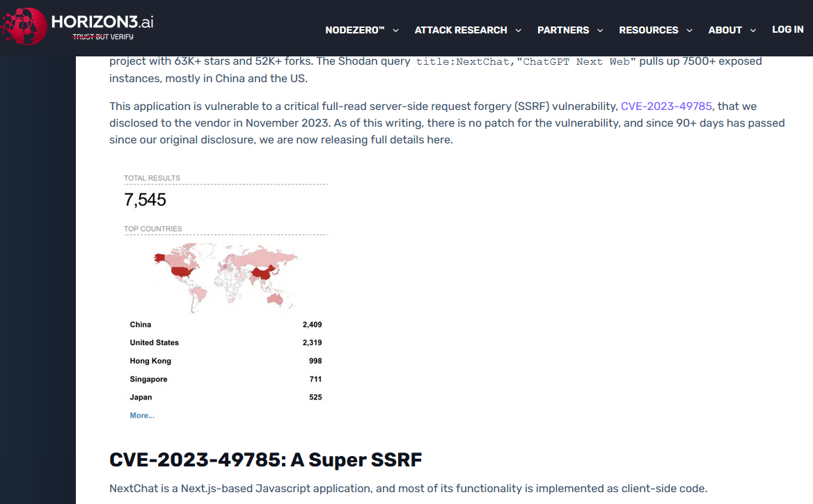The width and height of the screenshot is (813, 504).
Task: Click the CVE-2023-49785: A Super SSRF heading
Action: 265,460
